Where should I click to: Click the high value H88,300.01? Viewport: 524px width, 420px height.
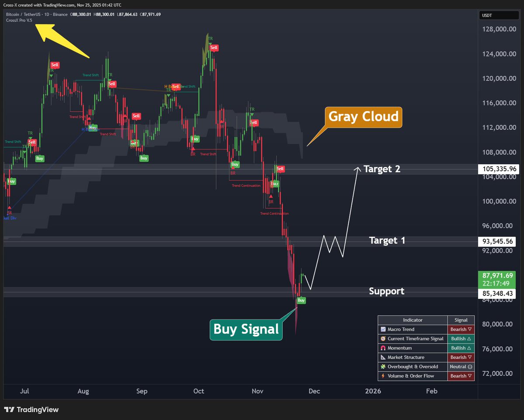pyautogui.click(x=104, y=14)
